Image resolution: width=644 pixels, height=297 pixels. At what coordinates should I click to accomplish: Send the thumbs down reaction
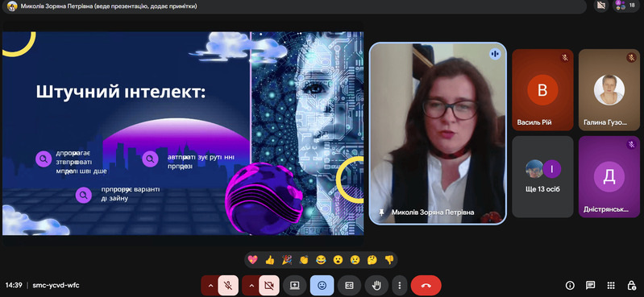point(389,260)
